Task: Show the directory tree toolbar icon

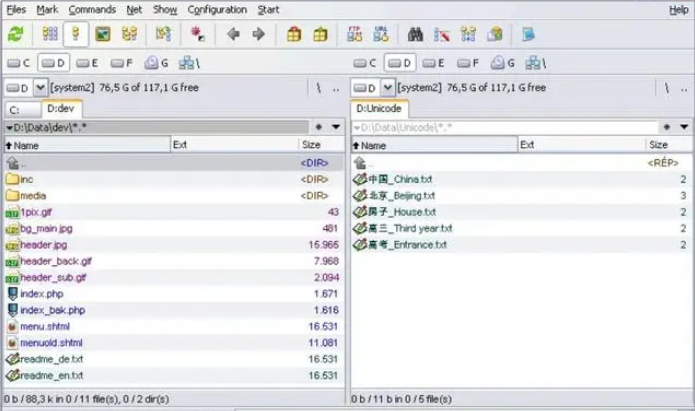Action: 129,34
